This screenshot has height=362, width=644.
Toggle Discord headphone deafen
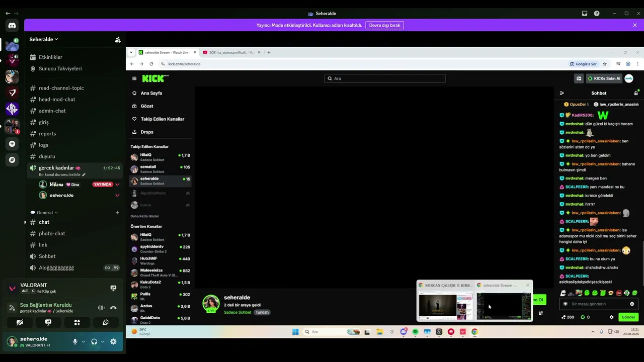[x=94, y=342]
